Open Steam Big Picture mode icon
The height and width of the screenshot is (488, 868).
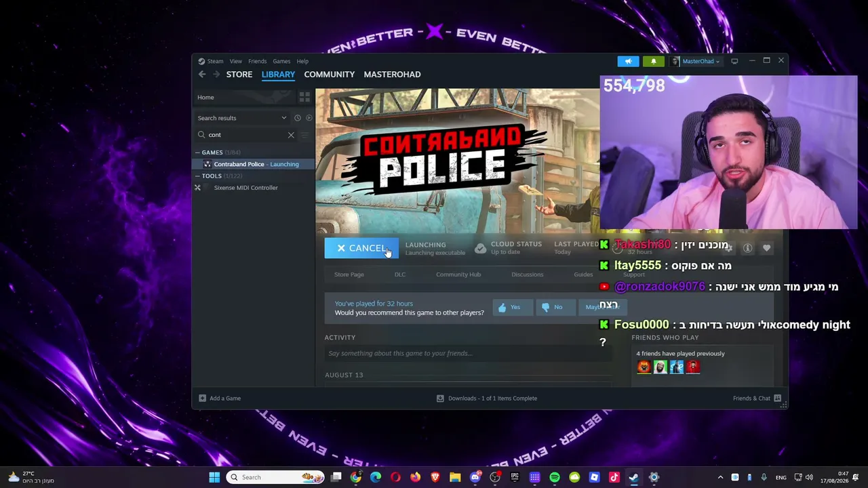click(734, 61)
